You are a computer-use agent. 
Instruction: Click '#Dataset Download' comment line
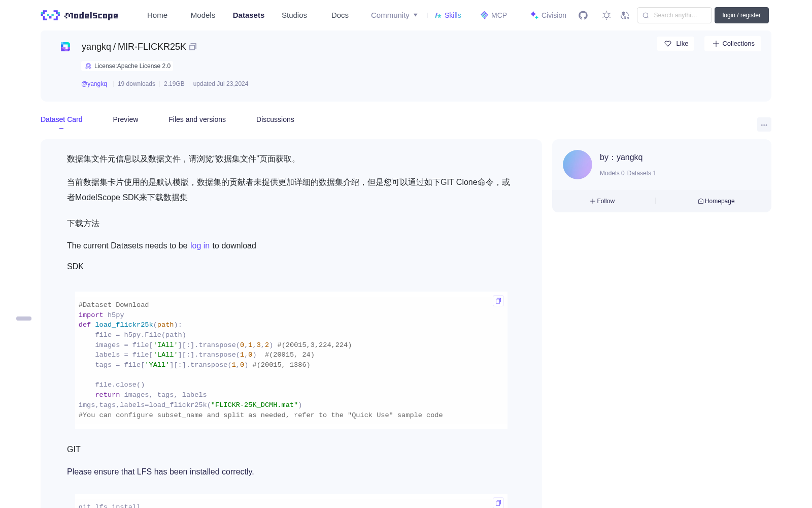pyautogui.click(x=114, y=305)
